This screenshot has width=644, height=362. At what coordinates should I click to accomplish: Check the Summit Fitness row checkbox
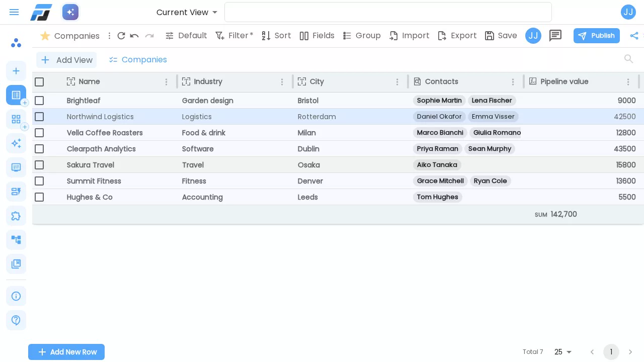[x=39, y=181]
